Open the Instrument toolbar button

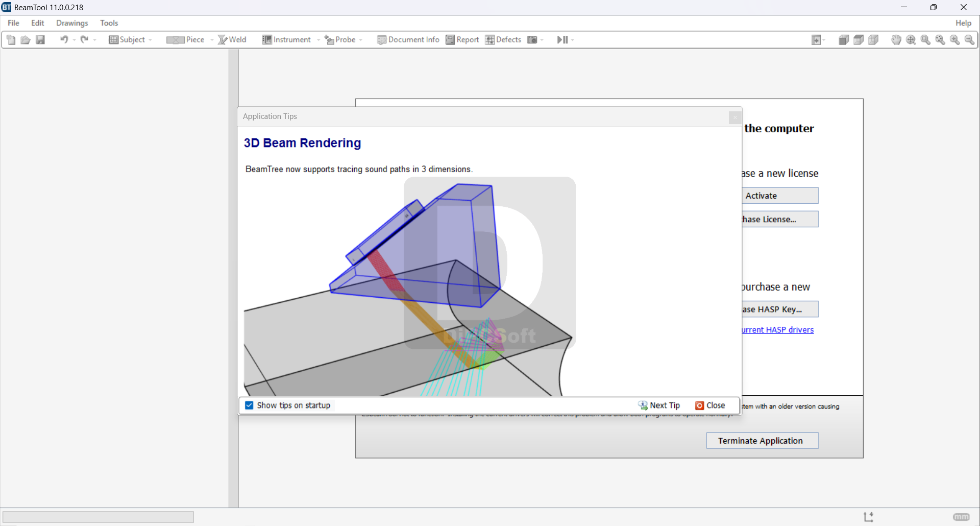click(286, 40)
